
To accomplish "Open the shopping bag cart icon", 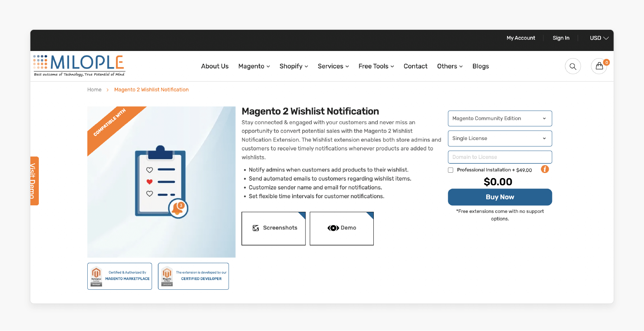I will tap(599, 66).
